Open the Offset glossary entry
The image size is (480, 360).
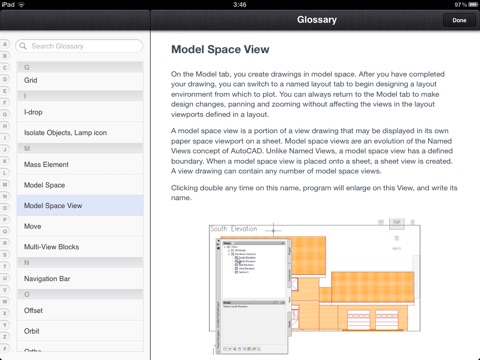point(80,310)
